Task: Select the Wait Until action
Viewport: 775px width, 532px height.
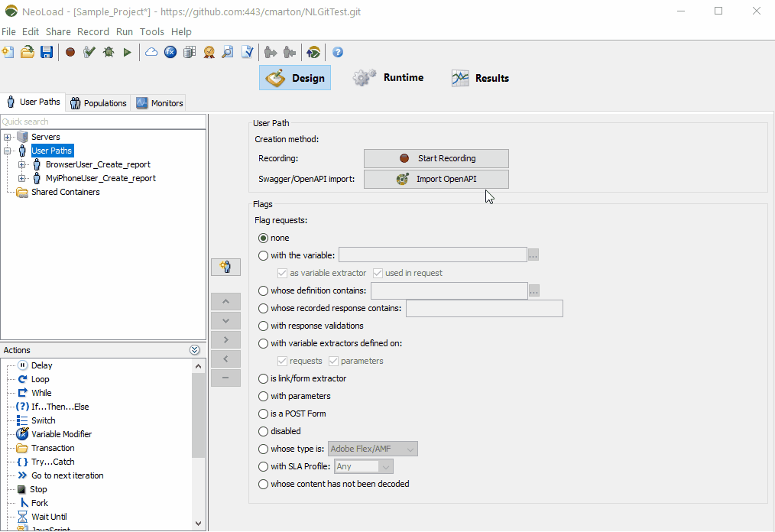Action: tap(49, 517)
